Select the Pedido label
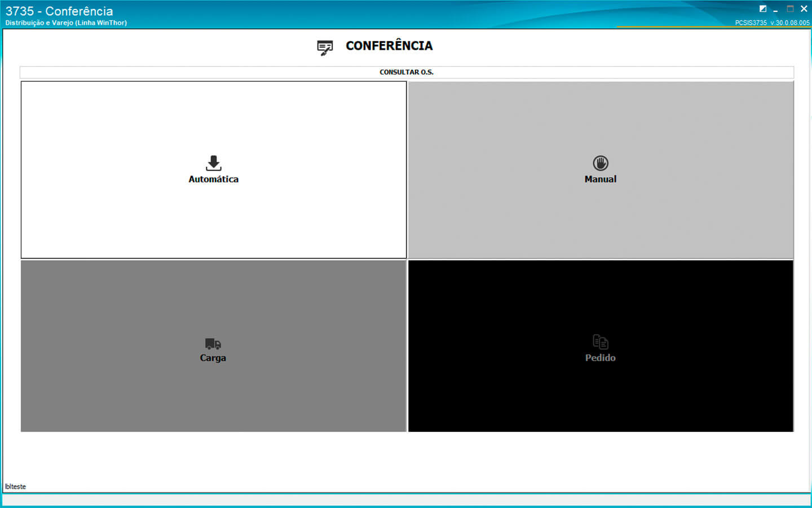This screenshot has width=812, height=508. point(601,358)
